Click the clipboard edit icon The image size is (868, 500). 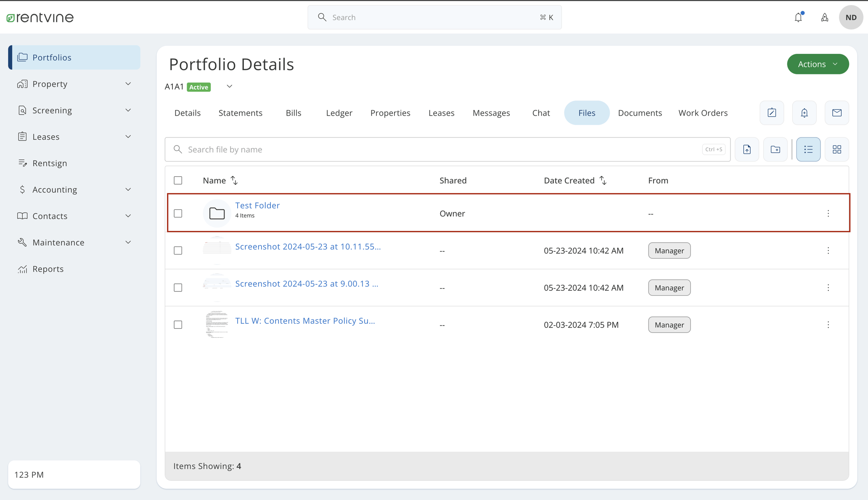coord(772,113)
